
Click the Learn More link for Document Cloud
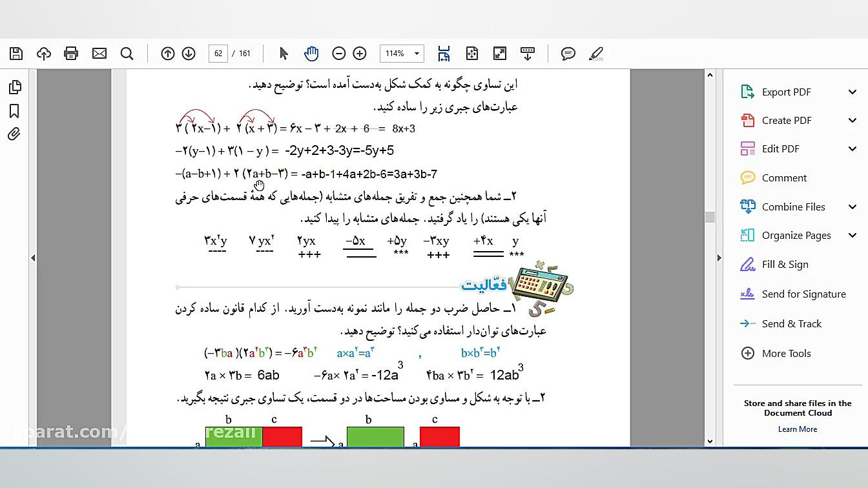click(x=798, y=429)
